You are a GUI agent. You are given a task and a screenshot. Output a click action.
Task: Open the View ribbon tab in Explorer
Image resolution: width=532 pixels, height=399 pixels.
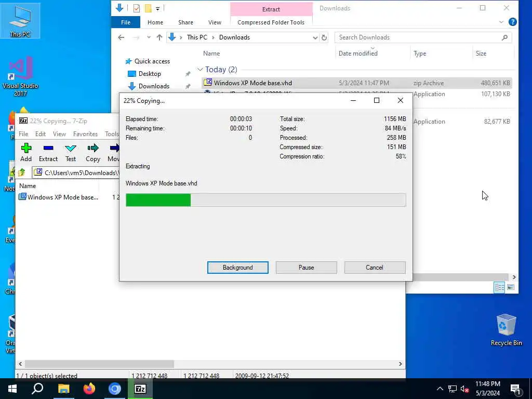point(215,22)
